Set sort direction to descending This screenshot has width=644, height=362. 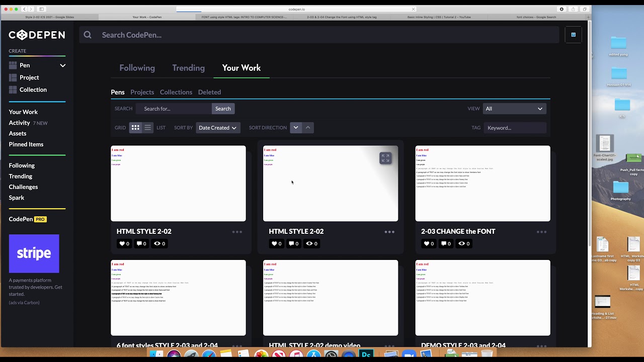pos(296,128)
